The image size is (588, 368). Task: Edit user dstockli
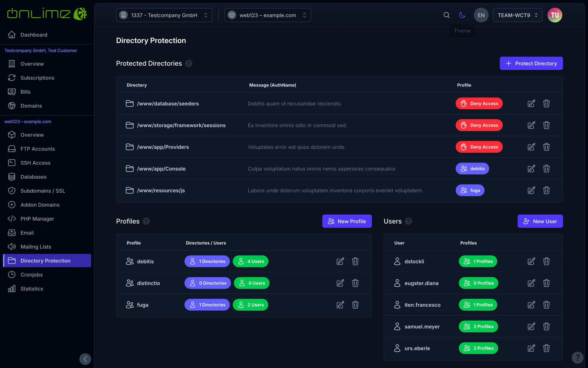coord(531,261)
